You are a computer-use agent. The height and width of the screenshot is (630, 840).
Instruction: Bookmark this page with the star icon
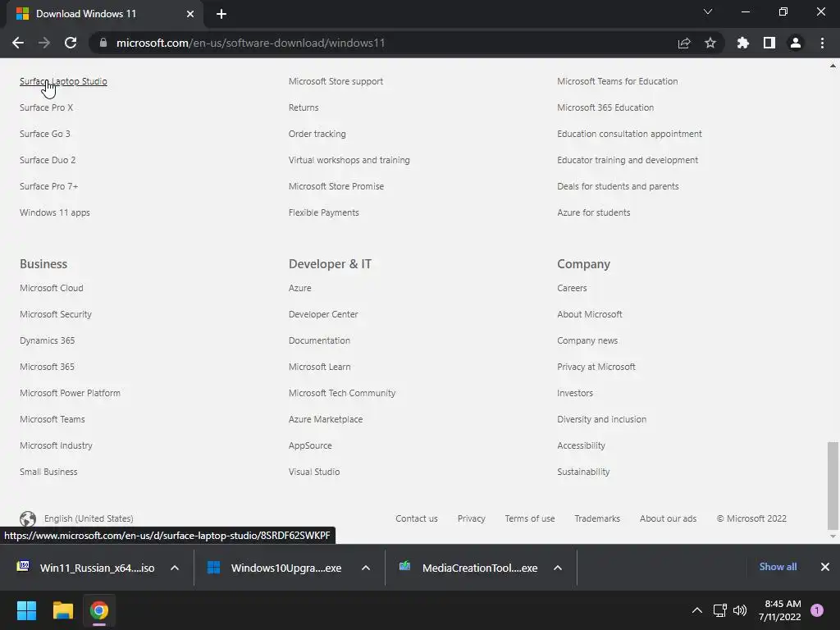[x=710, y=43]
